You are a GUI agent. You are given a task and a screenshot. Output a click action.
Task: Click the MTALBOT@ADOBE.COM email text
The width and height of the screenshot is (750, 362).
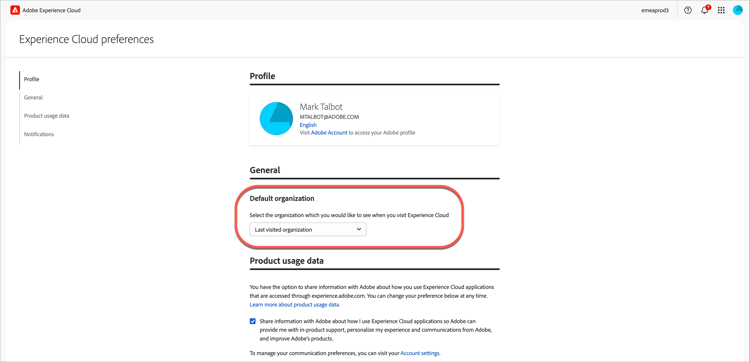pyautogui.click(x=329, y=117)
